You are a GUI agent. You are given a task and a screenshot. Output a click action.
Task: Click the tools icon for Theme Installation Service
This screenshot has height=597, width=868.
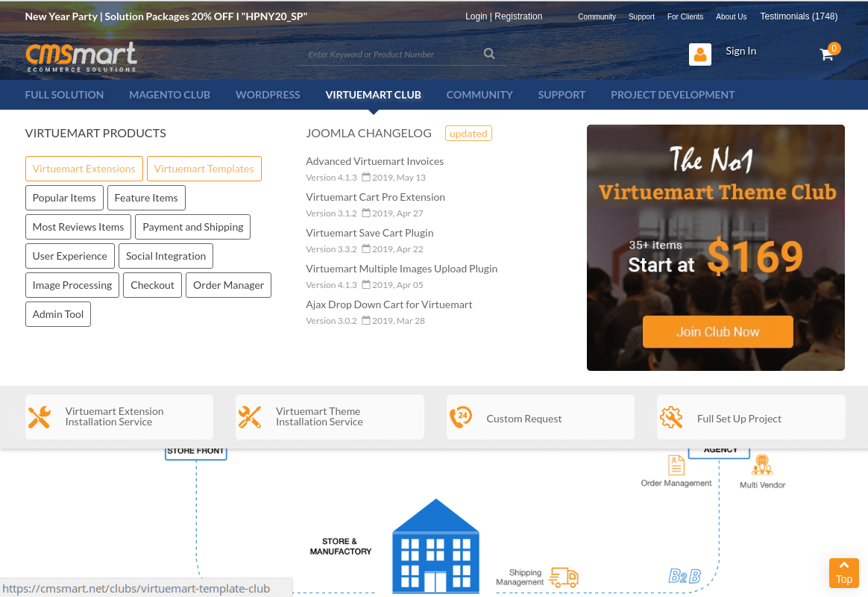[250, 417]
